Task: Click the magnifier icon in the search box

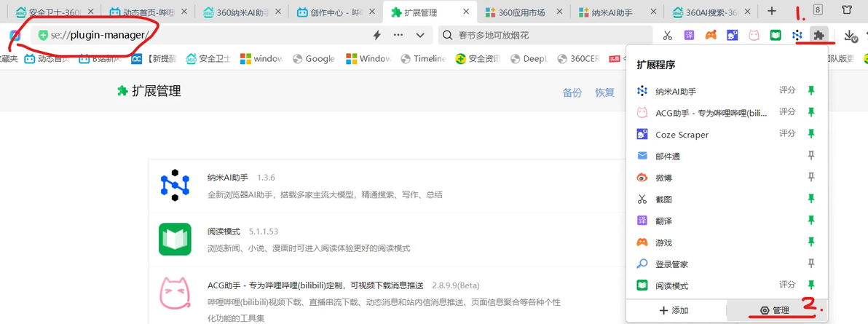Action: pos(447,35)
